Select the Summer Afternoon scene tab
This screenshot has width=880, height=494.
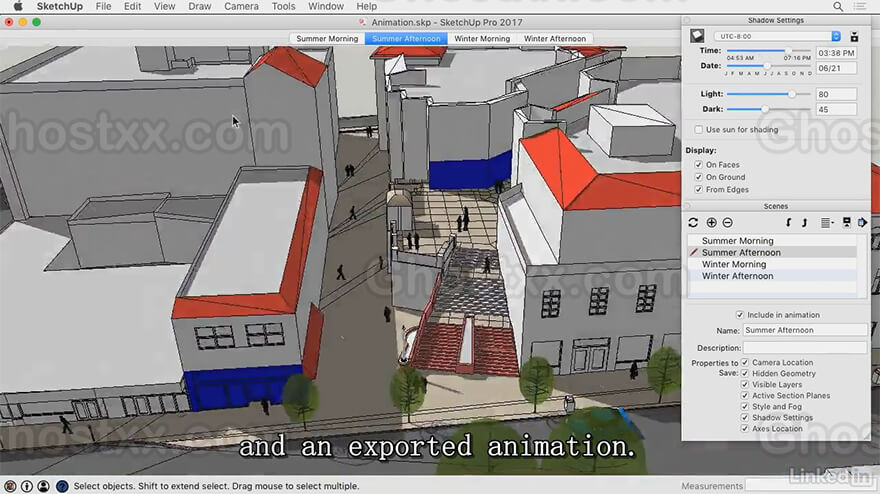click(406, 39)
